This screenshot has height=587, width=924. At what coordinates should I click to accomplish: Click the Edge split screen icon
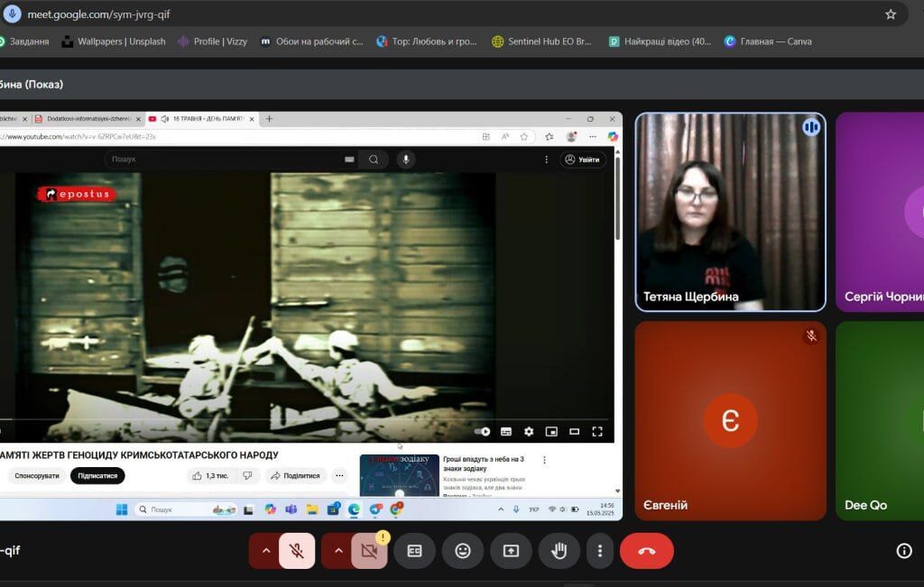click(486, 136)
